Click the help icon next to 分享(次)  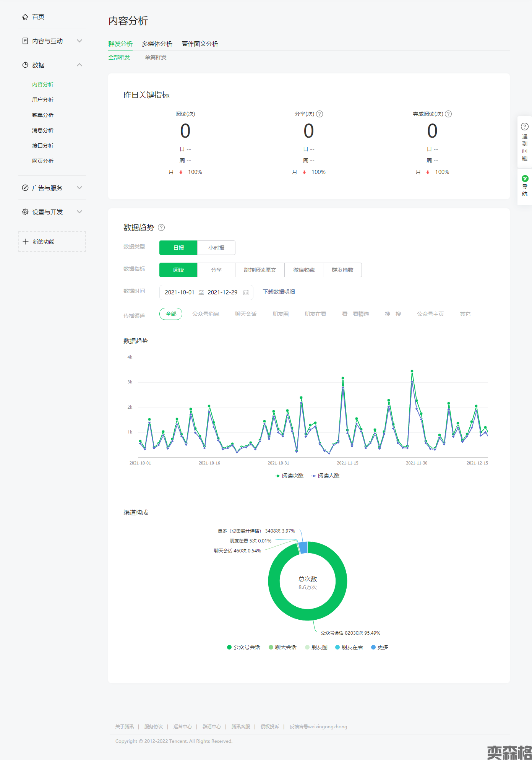tap(320, 114)
